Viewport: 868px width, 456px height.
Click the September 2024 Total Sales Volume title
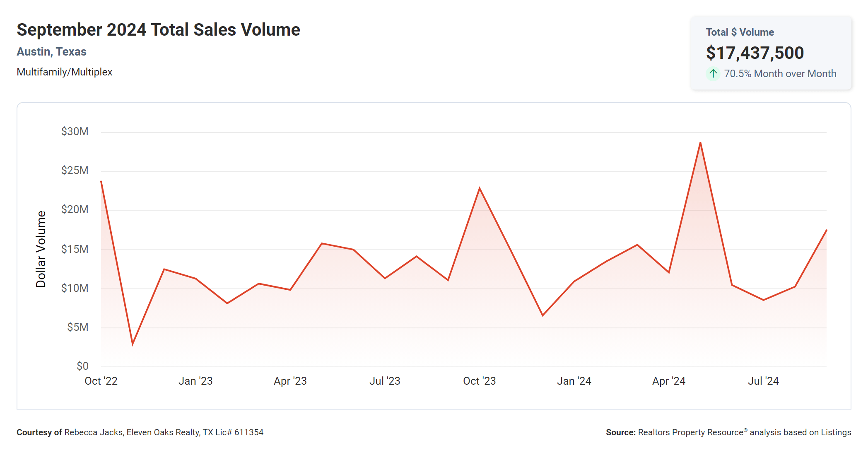pyautogui.click(x=158, y=30)
